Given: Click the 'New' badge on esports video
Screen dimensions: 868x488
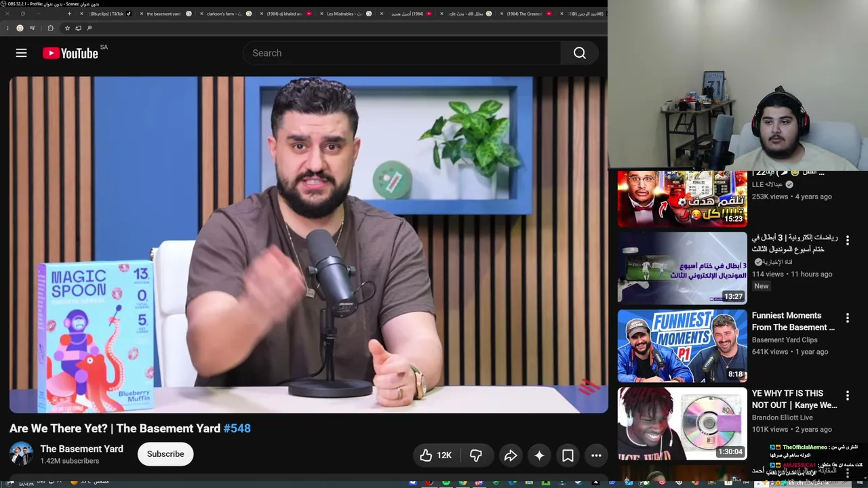Looking at the screenshot, I should [762, 286].
